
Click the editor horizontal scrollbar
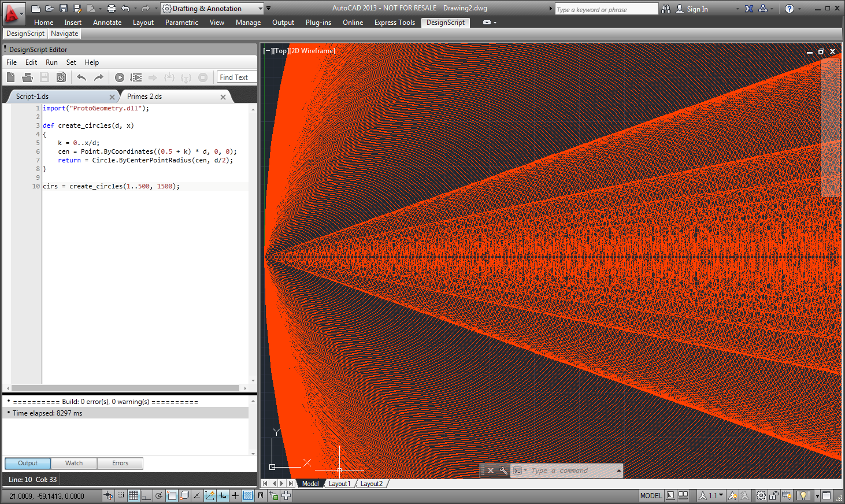(125, 388)
